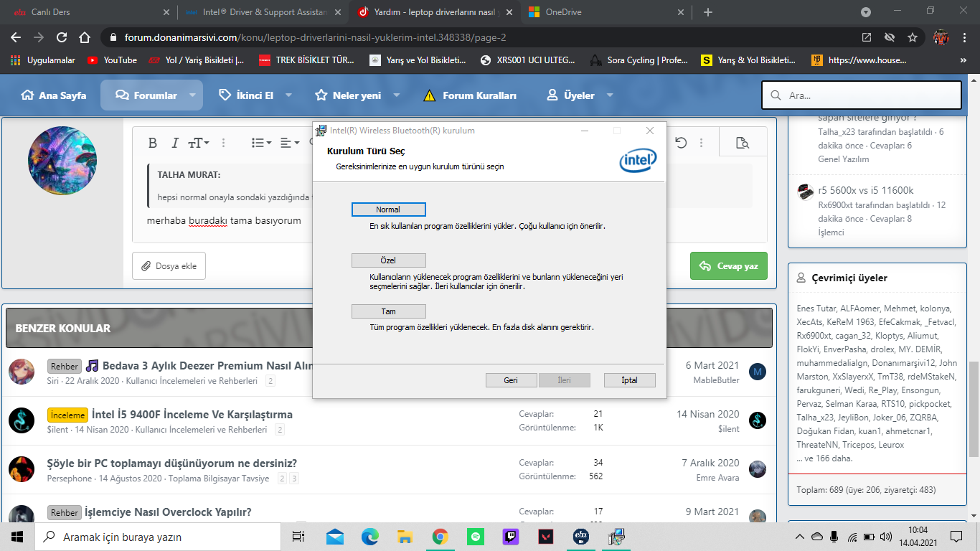Open File Explorer from the taskbar

coord(405,537)
